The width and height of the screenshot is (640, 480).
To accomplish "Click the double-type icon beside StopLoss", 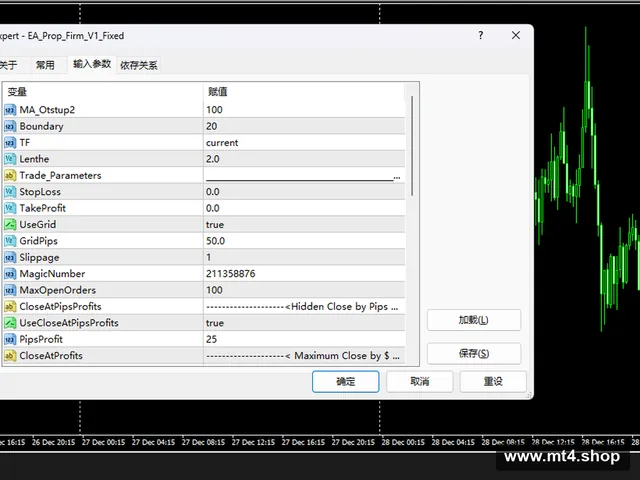I will [10, 192].
